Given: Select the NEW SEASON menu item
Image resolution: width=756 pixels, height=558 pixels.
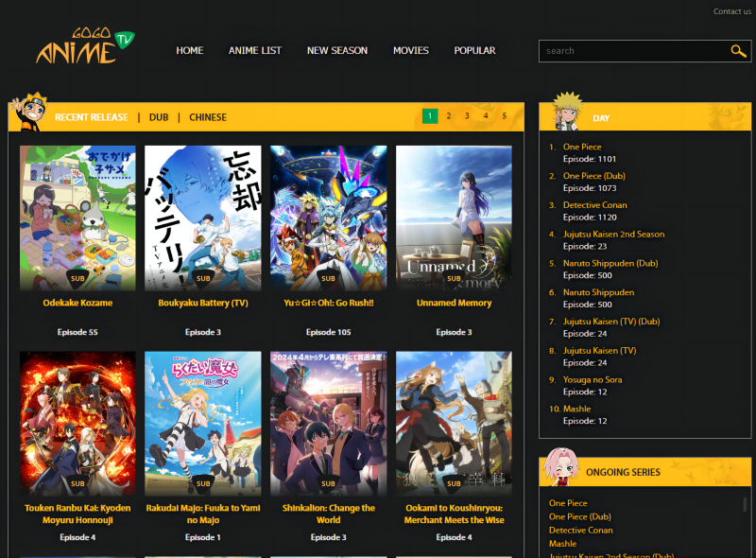Looking at the screenshot, I should pos(337,50).
